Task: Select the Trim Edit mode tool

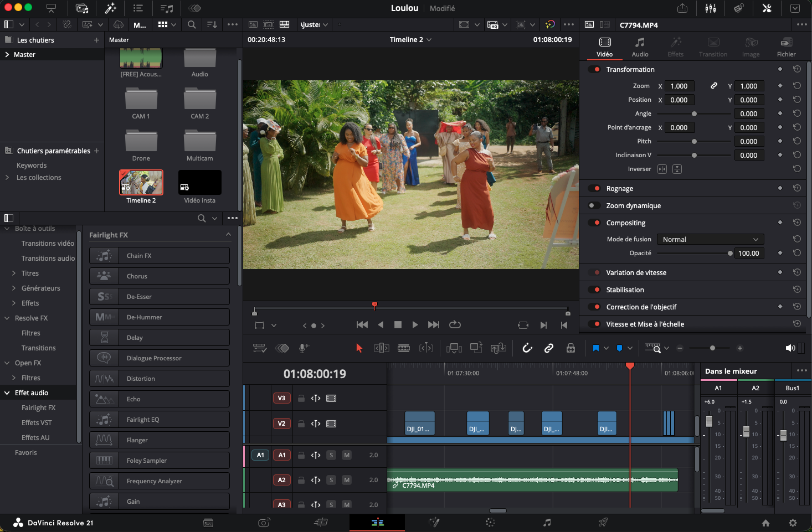Action: [381, 348]
